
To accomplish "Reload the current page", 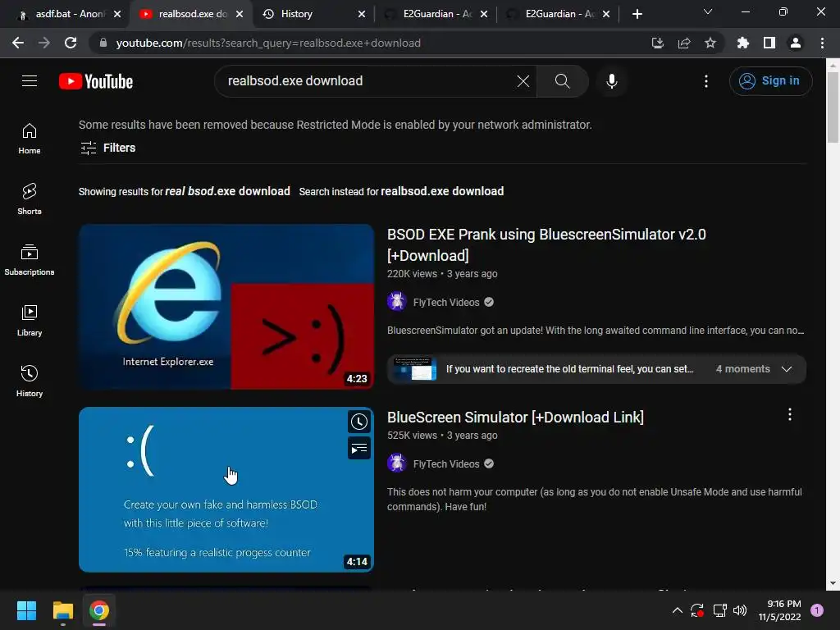I will click(x=71, y=43).
